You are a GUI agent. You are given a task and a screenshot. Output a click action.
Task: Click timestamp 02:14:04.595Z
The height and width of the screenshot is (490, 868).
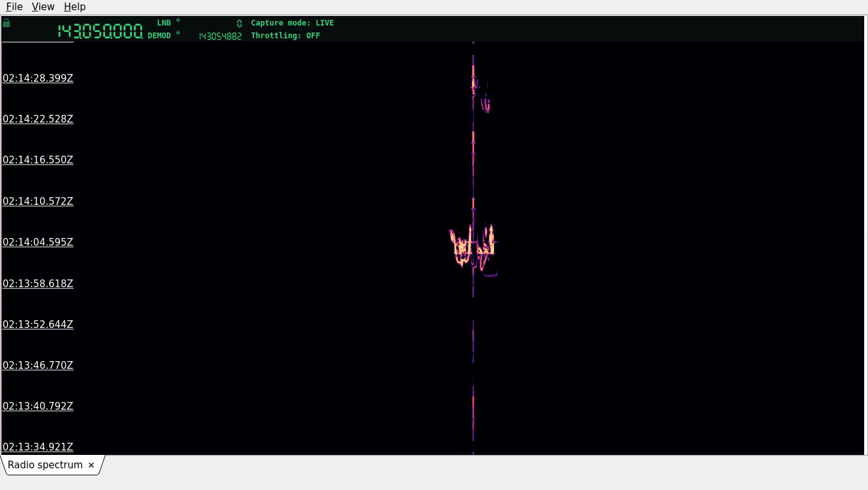coord(38,242)
